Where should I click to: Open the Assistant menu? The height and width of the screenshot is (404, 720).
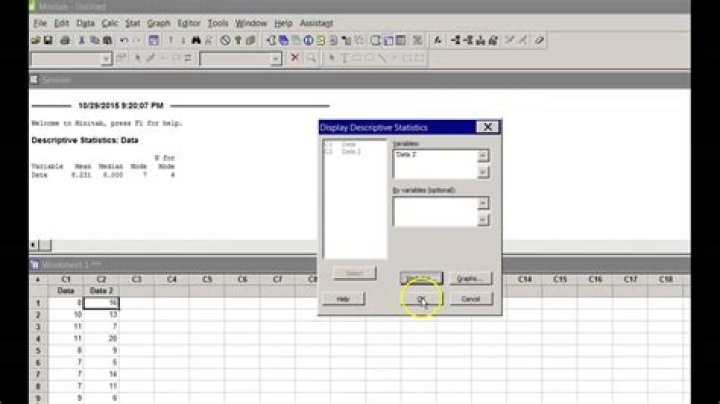coord(316,23)
